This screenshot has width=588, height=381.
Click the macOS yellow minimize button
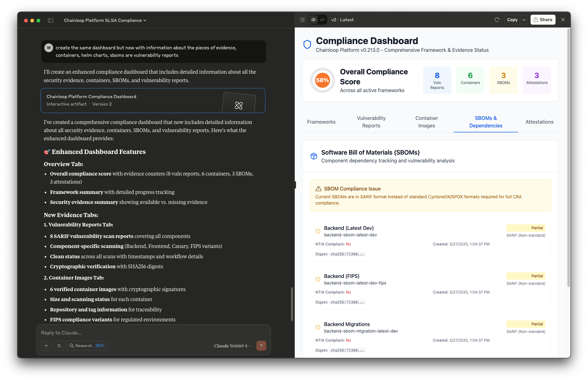(32, 21)
